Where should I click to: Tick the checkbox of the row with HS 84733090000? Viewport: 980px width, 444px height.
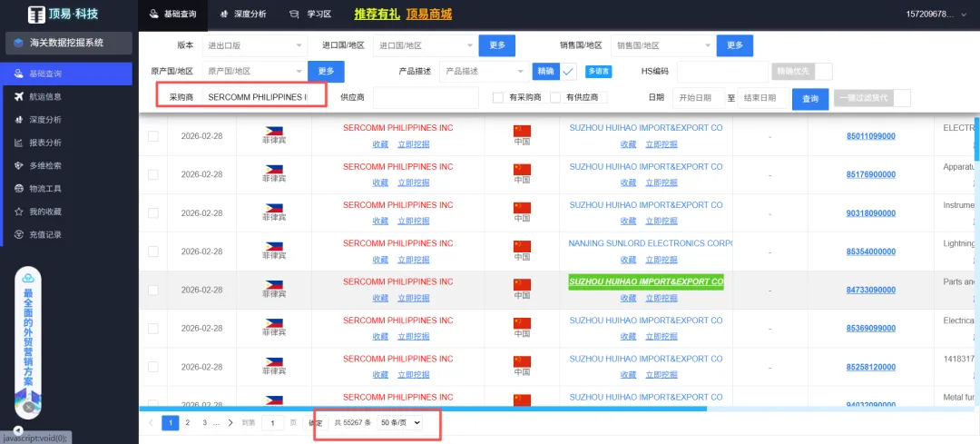click(153, 291)
